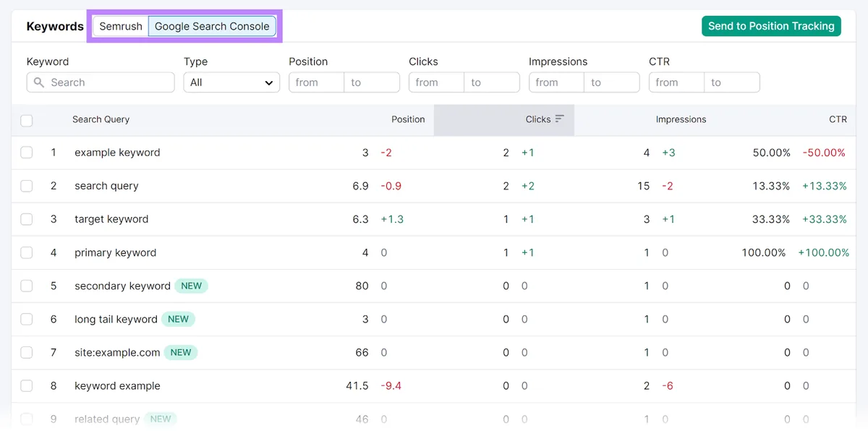This screenshot has width=868, height=436.
Task: Click the CTR to field
Action: click(732, 82)
